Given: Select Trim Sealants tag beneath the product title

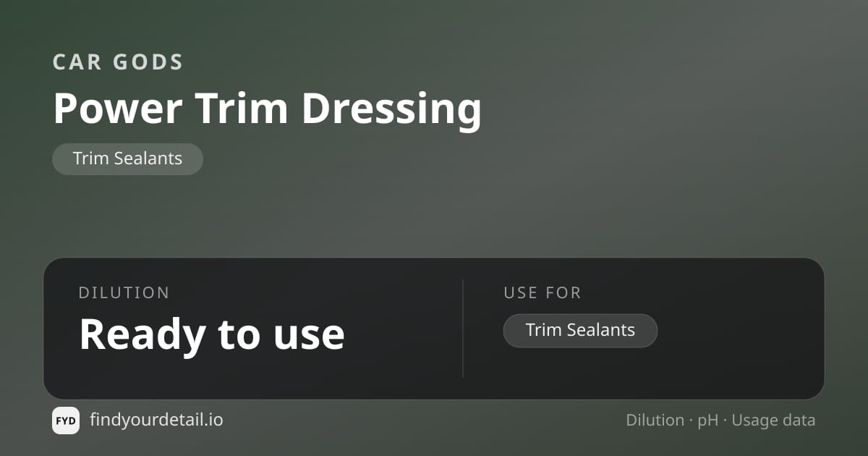Looking at the screenshot, I should 127,159.
